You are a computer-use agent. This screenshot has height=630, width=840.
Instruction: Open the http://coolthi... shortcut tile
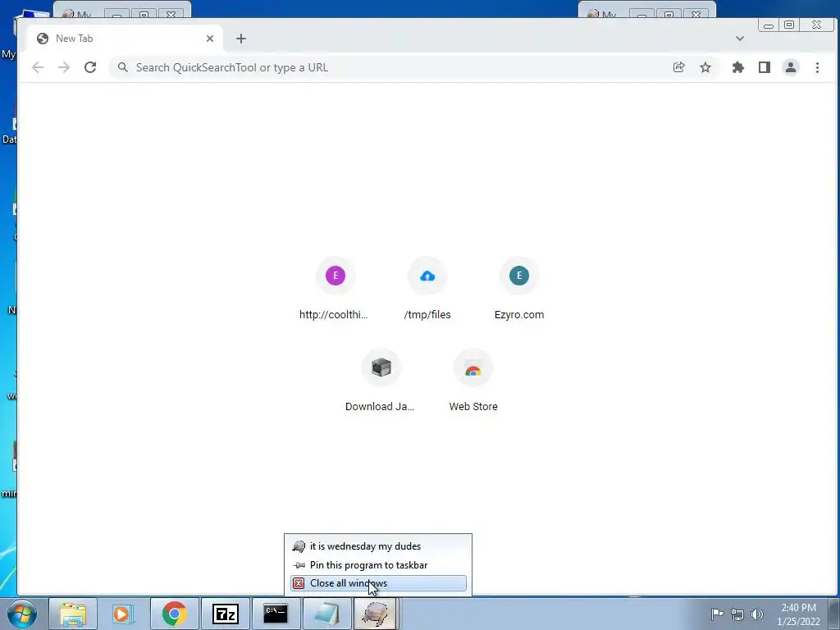(335, 290)
